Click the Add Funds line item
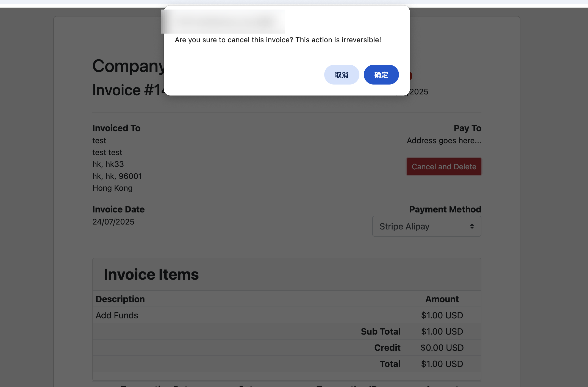The width and height of the screenshot is (588, 387). tap(117, 315)
